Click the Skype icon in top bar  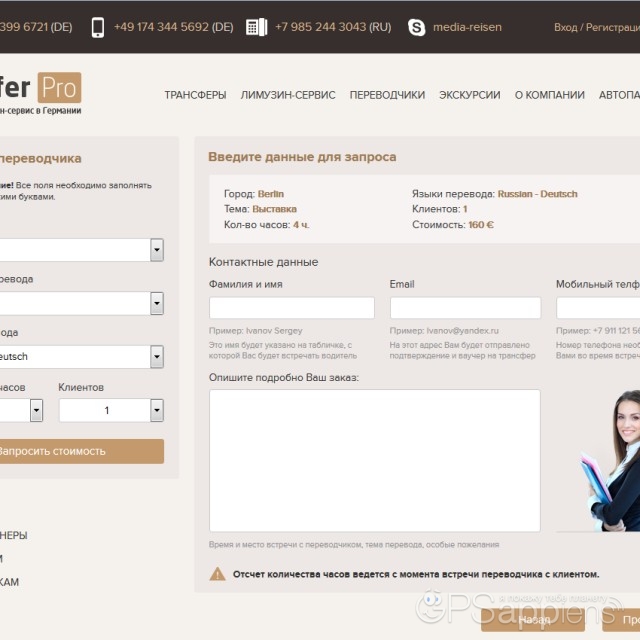tap(416, 27)
